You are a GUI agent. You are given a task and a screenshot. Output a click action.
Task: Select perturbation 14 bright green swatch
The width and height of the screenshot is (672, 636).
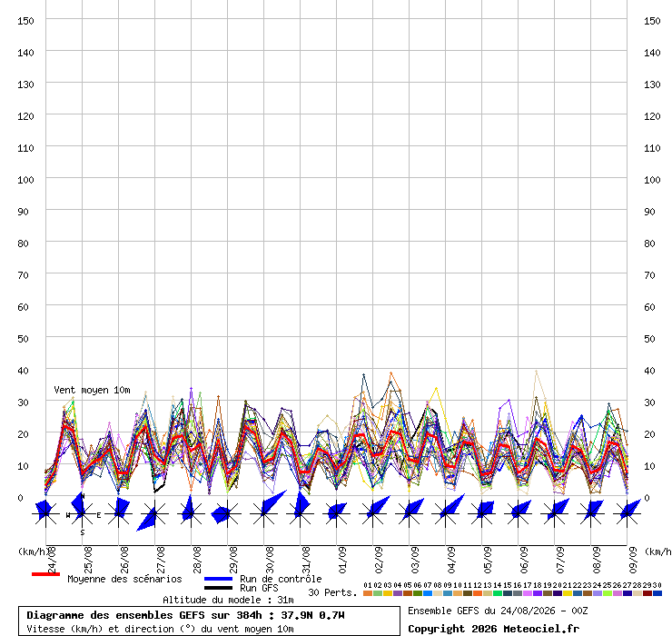point(498,593)
